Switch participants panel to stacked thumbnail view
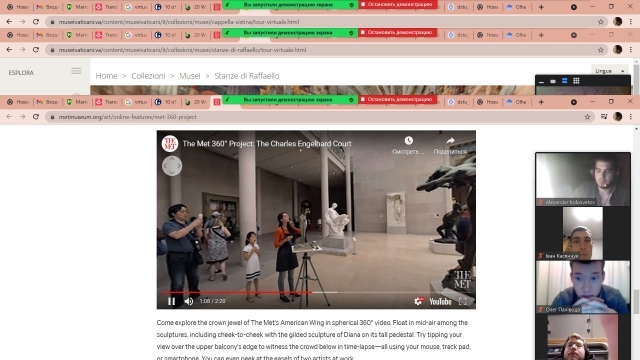The height and width of the screenshot is (360, 640). click(564, 81)
